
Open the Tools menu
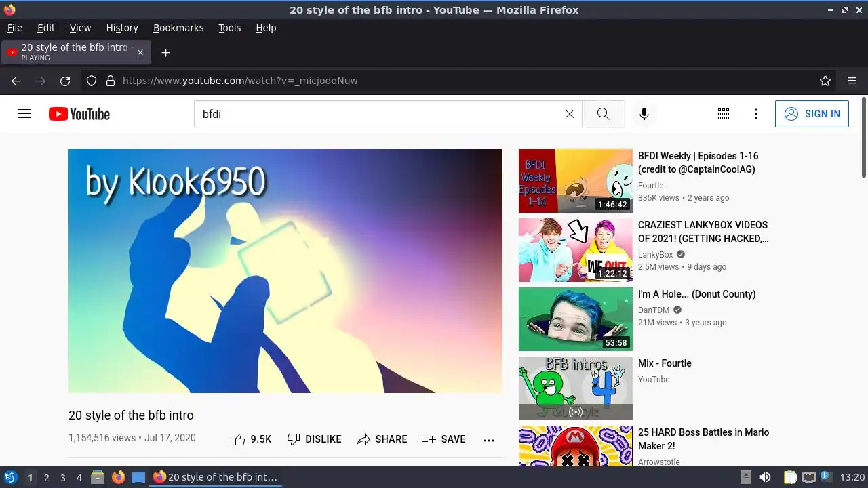[229, 28]
